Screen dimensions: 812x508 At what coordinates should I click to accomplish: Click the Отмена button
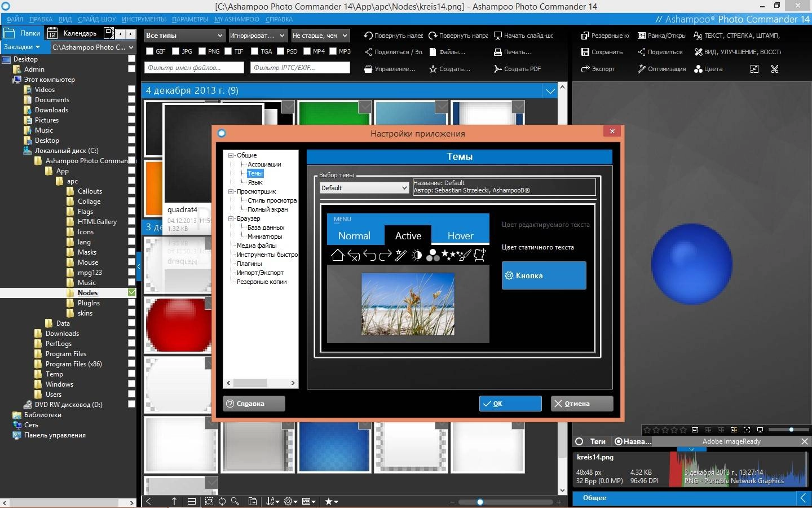582,404
